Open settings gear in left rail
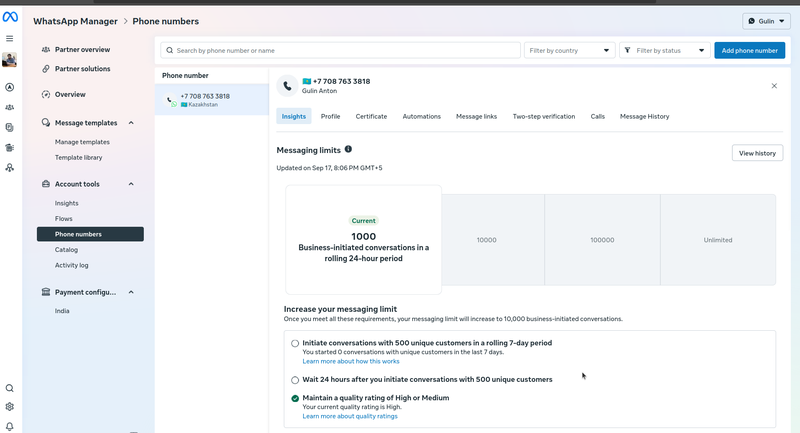The width and height of the screenshot is (800, 433). (x=10, y=407)
